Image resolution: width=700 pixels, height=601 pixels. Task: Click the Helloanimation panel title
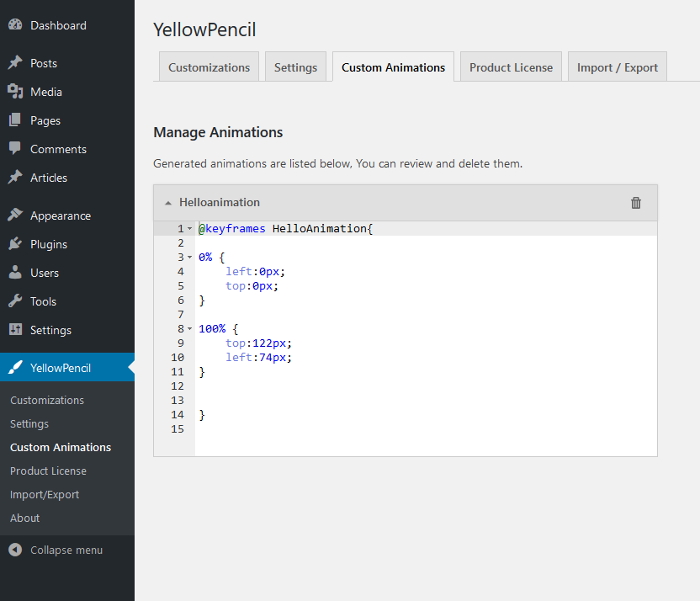pos(220,202)
